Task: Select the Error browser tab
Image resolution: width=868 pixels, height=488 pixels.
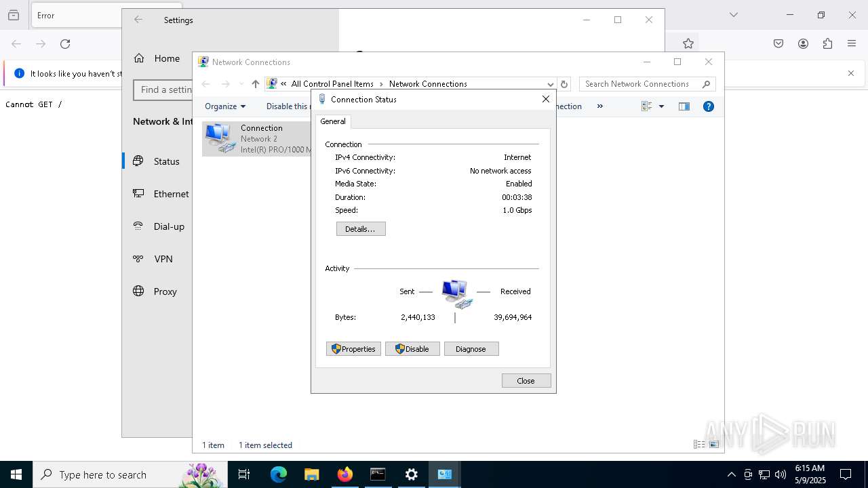Action: click(x=76, y=15)
